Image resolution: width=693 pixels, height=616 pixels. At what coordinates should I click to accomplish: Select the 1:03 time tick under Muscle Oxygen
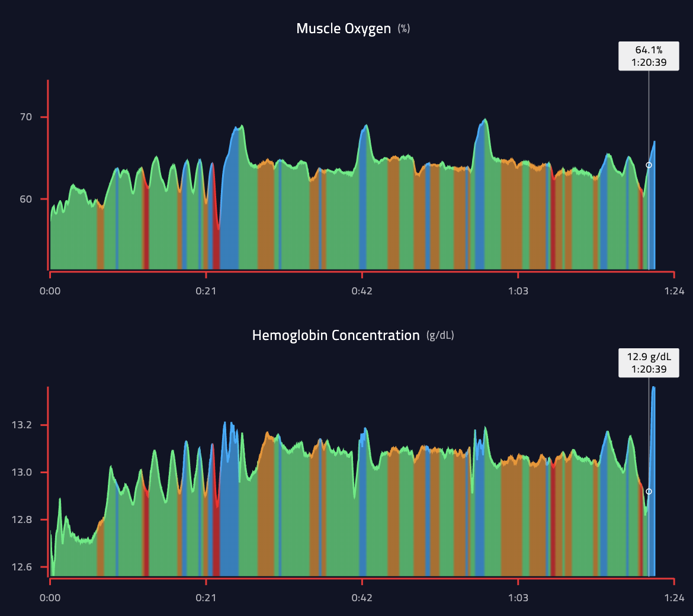tap(518, 291)
